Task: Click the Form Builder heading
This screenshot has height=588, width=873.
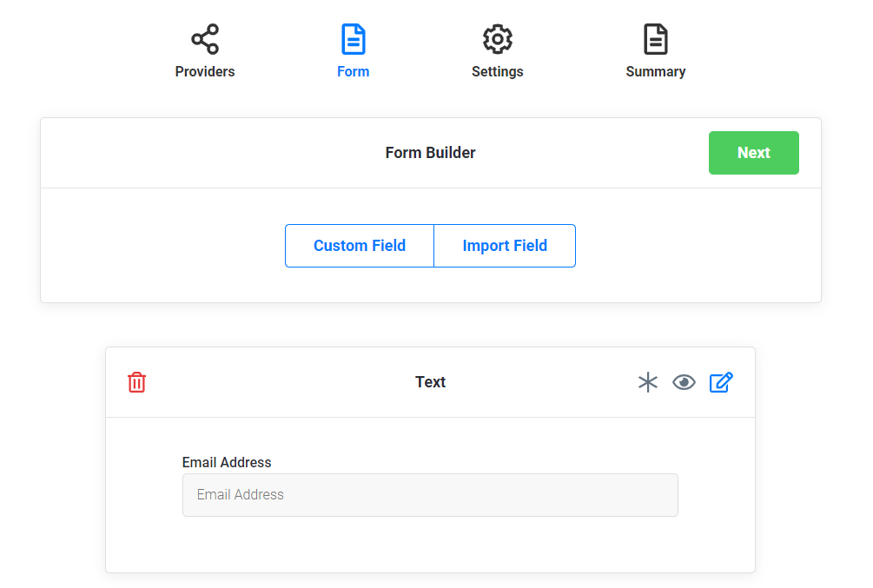Action: point(430,152)
